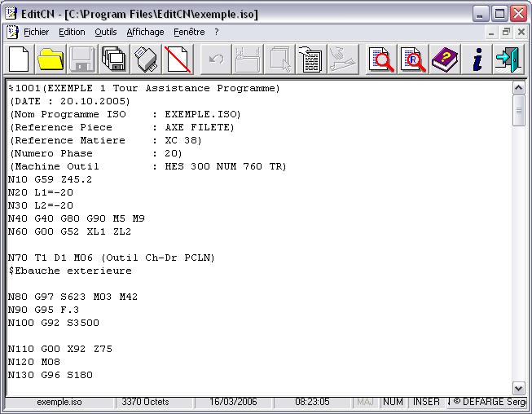Create a new blank document
This screenshot has height=414, width=532.
tap(20, 59)
